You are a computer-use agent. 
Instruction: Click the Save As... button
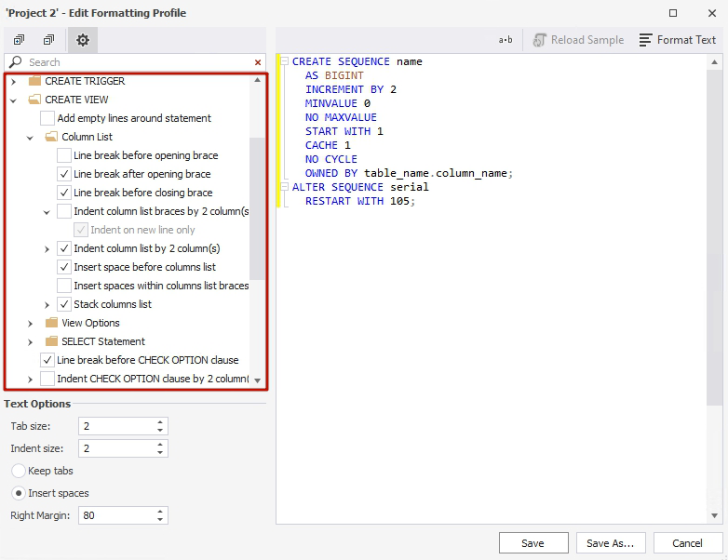coord(611,543)
